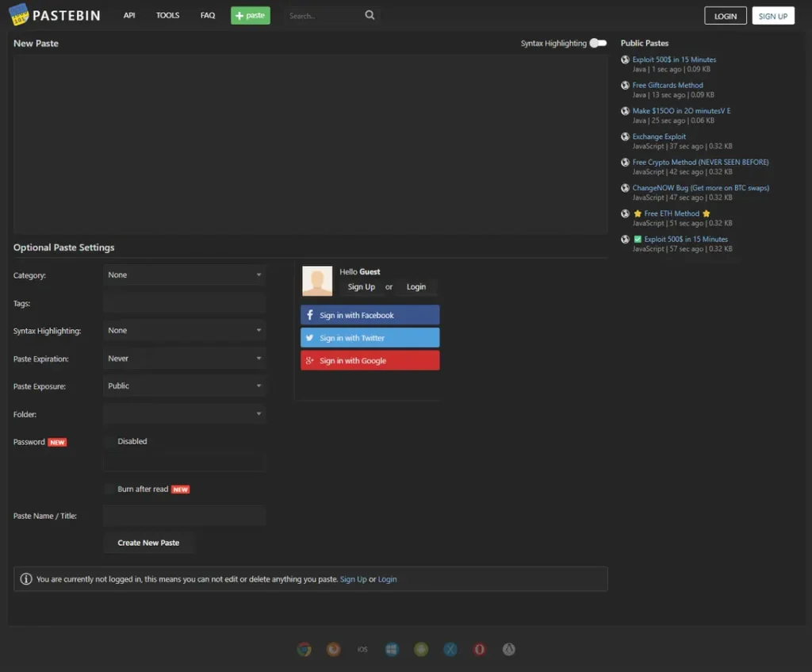Focus the Tags input field
Viewport: 812px width, 672px height.
[x=184, y=303]
